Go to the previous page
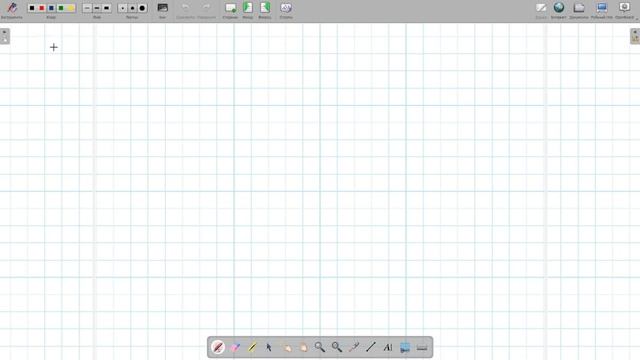The width and height of the screenshot is (640, 360). pos(248,7)
